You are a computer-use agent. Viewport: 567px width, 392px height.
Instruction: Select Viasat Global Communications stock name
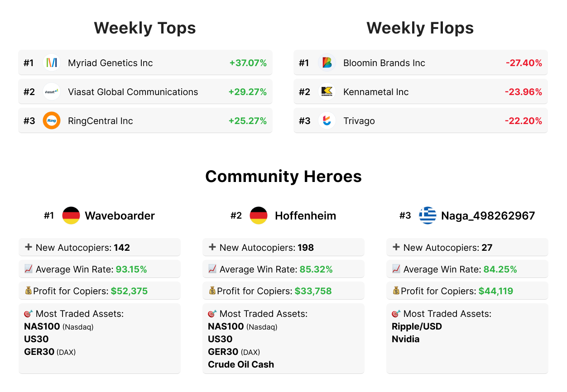click(133, 92)
